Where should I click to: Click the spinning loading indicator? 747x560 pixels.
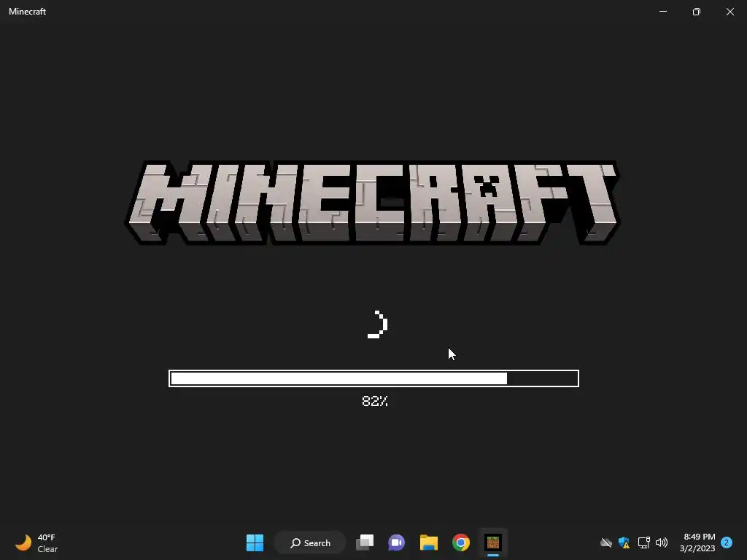[377, 324]
